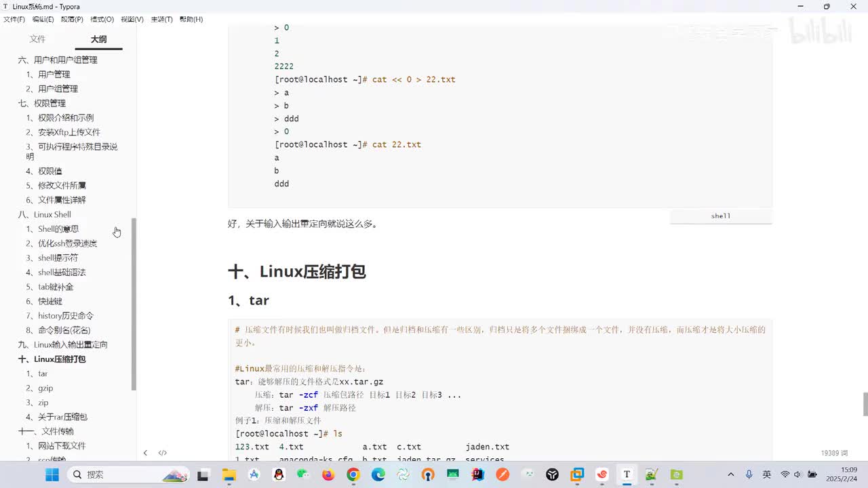The image size is (868, 488).
Task: Go to 6、文件属性详解 outline entry
Action: tap(56, 200)
